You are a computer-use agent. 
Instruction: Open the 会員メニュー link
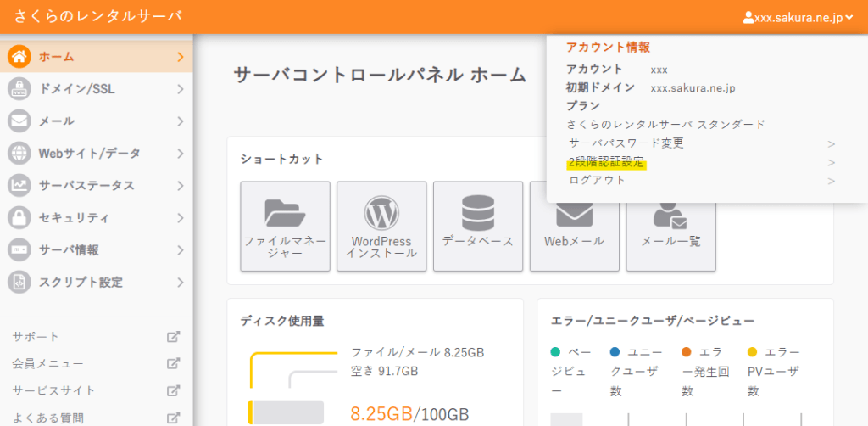[47, 363]
